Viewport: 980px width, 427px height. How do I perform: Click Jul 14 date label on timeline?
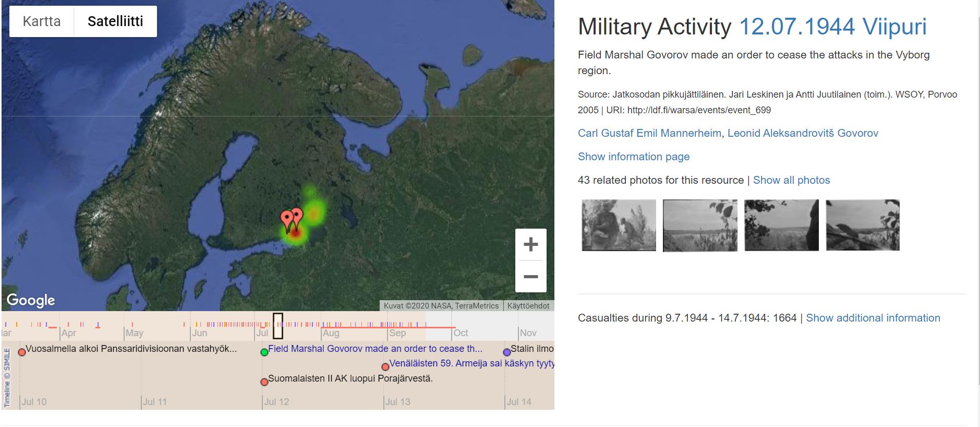(519, 402)
